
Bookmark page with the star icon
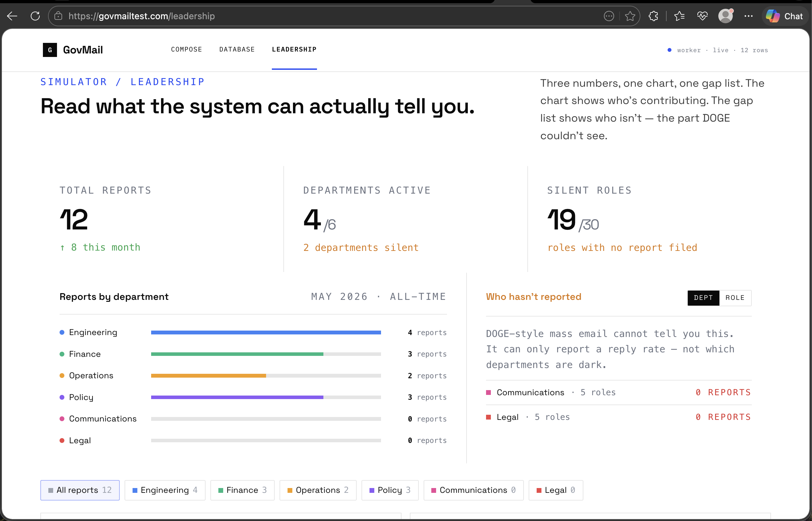pos(630,16)
